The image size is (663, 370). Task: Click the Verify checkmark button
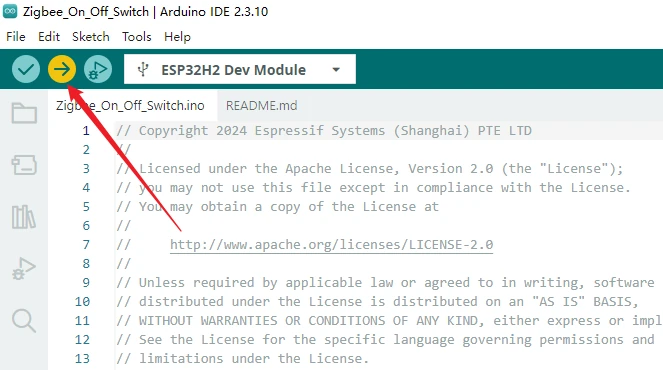click(26, 69)
